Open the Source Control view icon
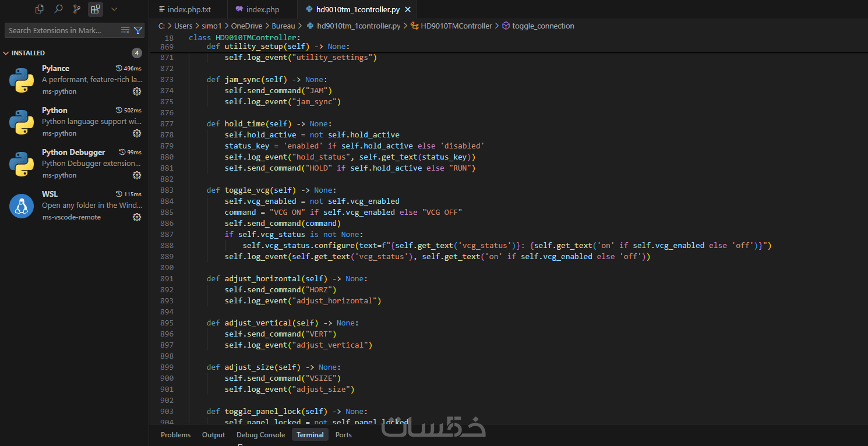The image size is (868, 446). tap(77, 9)
